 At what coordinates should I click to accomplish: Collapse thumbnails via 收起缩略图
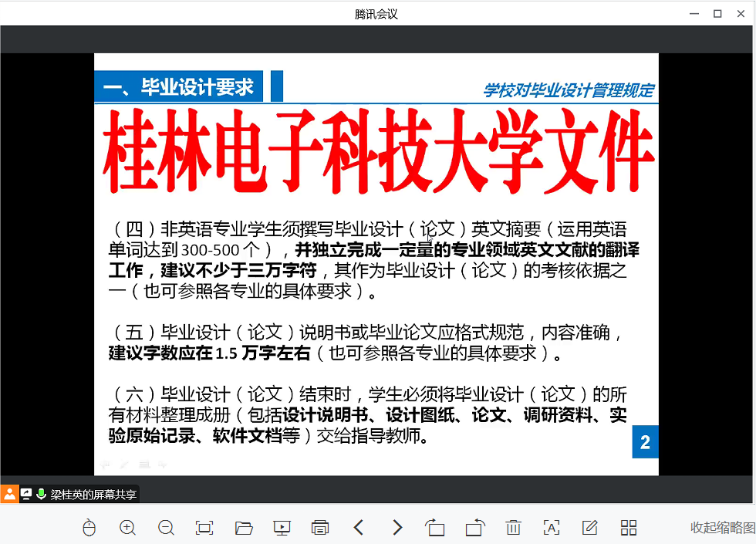722,528
